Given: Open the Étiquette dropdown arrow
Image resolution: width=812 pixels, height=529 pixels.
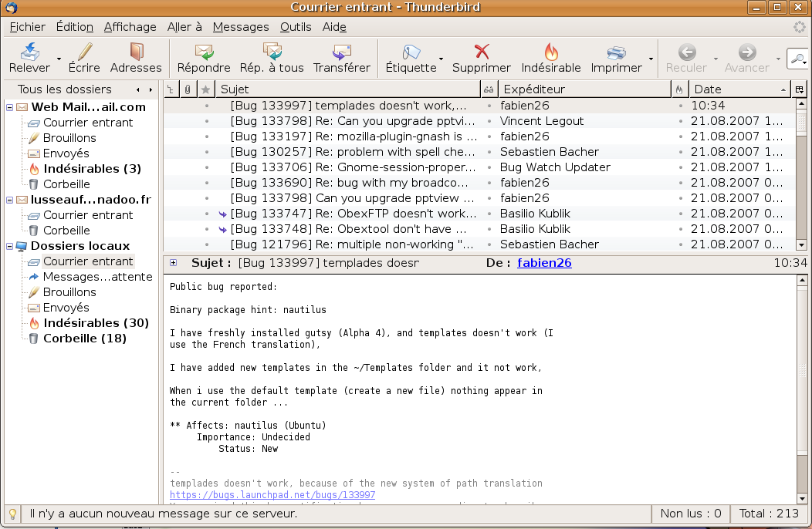Looking at the screenshot, I should tap(442, 59).
